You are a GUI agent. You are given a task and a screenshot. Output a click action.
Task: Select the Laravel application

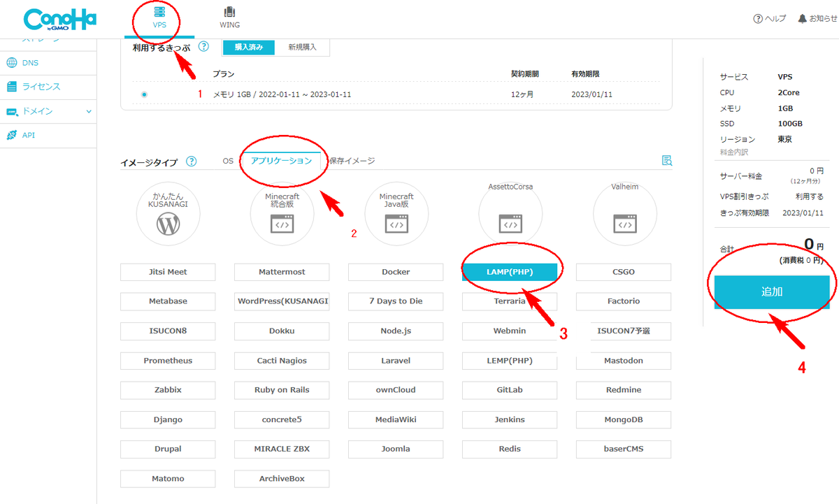click(396, 361)
